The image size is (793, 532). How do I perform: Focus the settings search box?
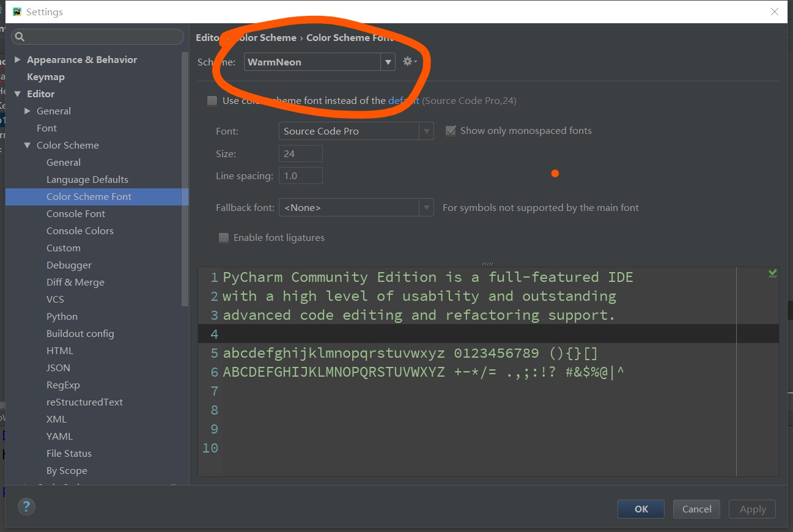pos(98,37)
